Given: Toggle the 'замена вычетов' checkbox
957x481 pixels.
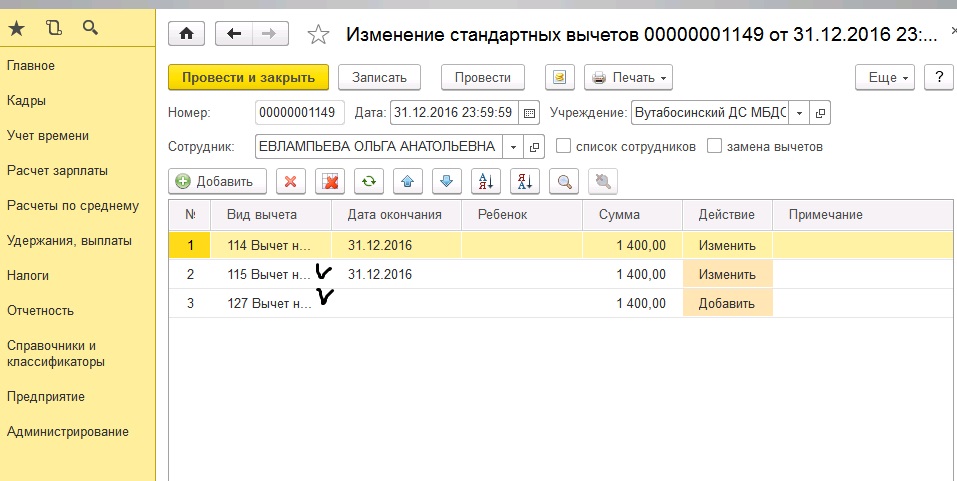Looking at the screenshot, I should [714, 146].
